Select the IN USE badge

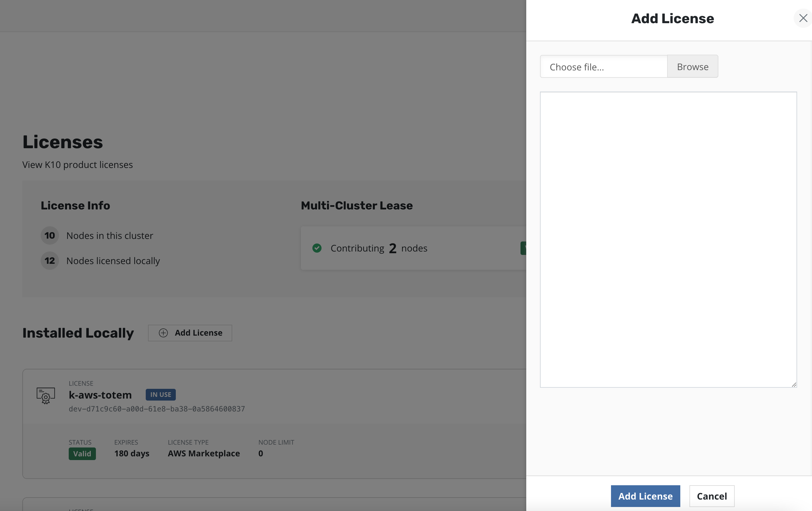[160, 394]
